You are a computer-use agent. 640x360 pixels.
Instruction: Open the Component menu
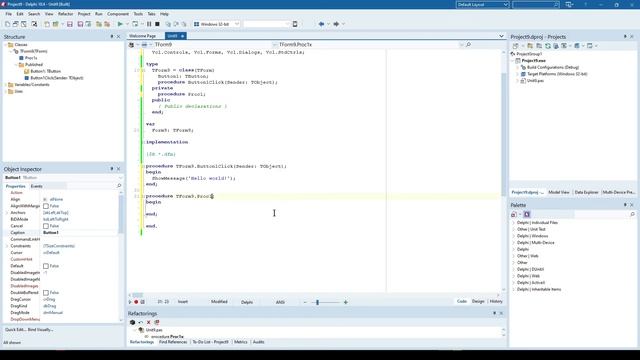118,14
